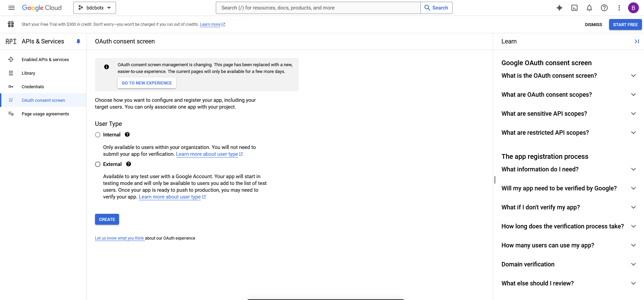Open the main navigation hamburger menu
Viewport: 644px width, 300px height.
12,8
